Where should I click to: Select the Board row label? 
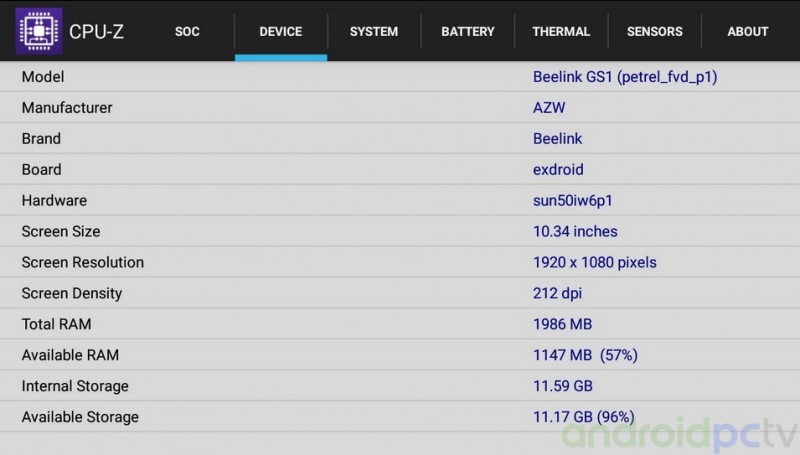tap(41, 169)
